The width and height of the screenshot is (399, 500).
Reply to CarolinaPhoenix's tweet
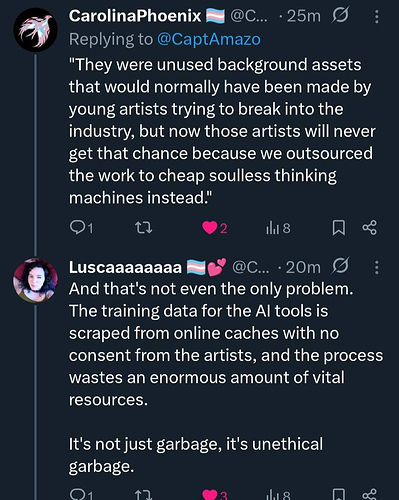pos(81,228)
